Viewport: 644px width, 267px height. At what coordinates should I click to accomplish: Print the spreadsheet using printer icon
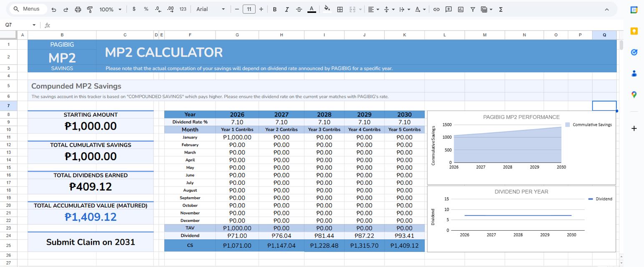(x=78, y=9)
